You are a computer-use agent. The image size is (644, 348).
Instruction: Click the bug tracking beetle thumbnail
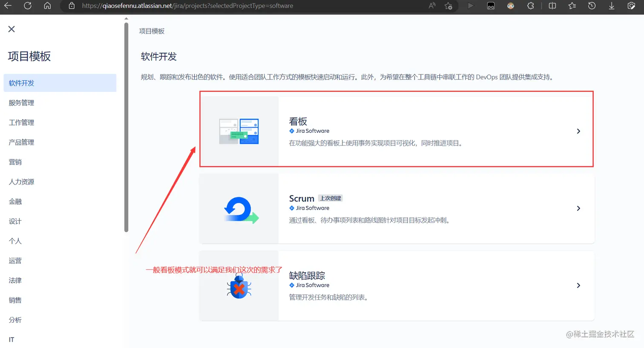[x=239, y=286]
